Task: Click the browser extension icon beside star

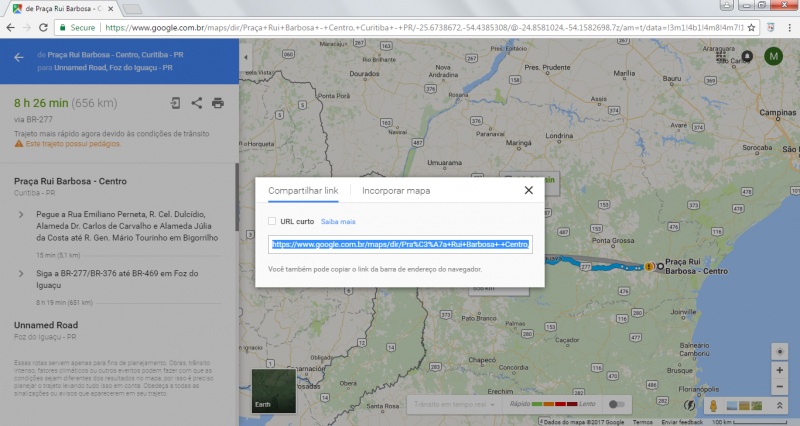Action: coord(770,28)
